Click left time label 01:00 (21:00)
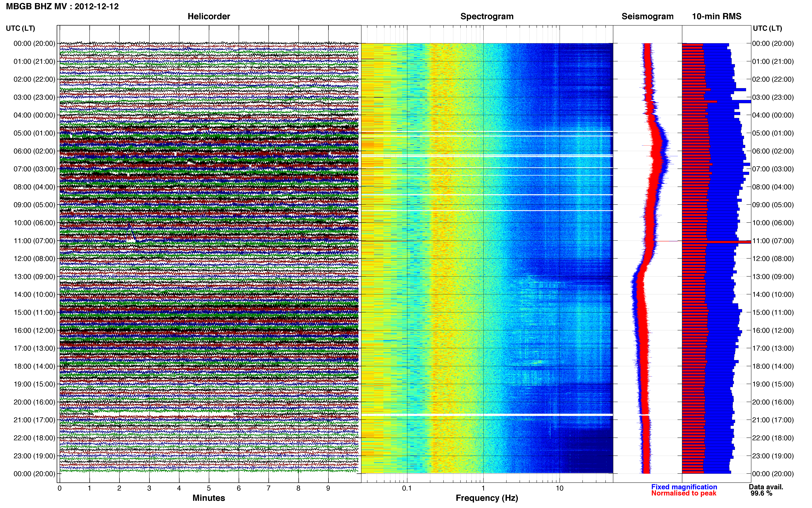The height and width of the screenshot is (508, 812). pyautogui.click(x=34, y=62)
